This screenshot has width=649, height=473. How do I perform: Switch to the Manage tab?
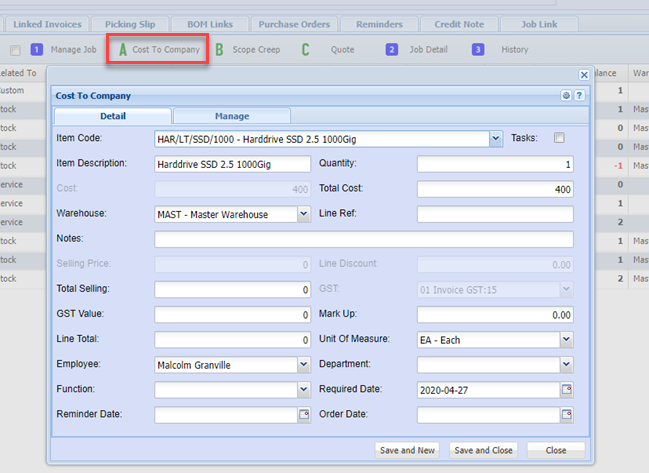(x=232, y=116)
